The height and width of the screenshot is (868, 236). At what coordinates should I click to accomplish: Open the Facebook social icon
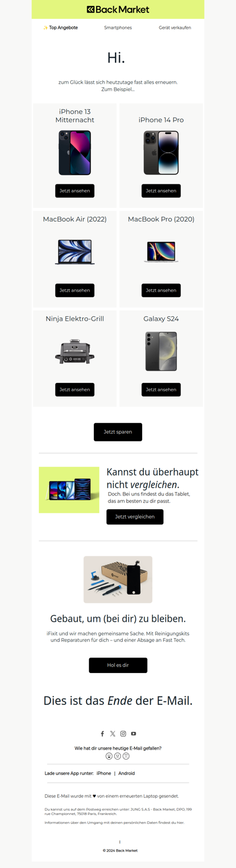(x=102, y=734)
